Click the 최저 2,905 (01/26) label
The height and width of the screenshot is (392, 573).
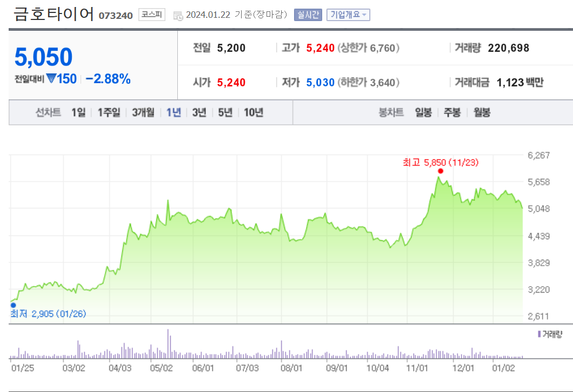coord(48,314)
